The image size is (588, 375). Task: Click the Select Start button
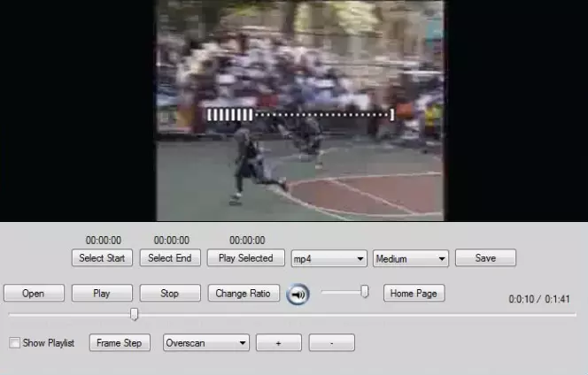click(102, 257)
